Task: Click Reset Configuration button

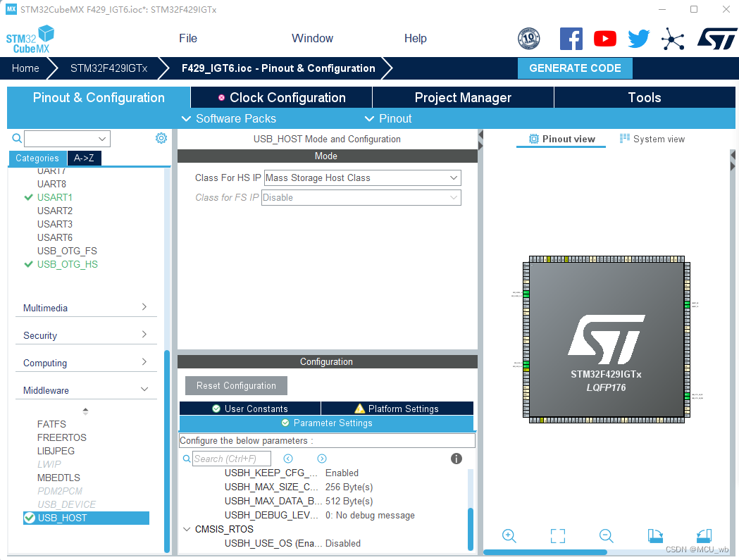Action: pos(236,385)
